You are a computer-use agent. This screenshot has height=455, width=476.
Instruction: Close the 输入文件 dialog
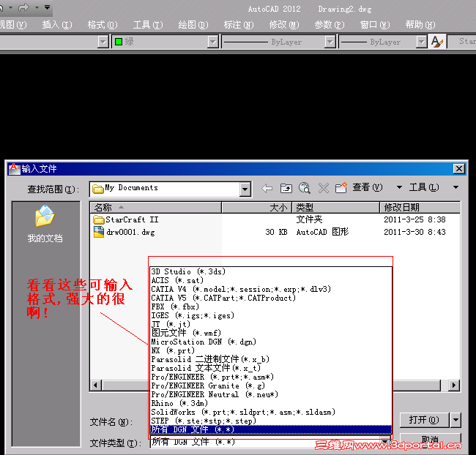click(459, 169)
